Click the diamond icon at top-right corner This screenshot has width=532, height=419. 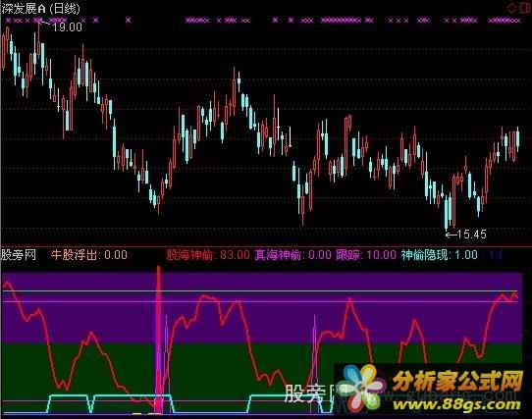pos(512,9)
